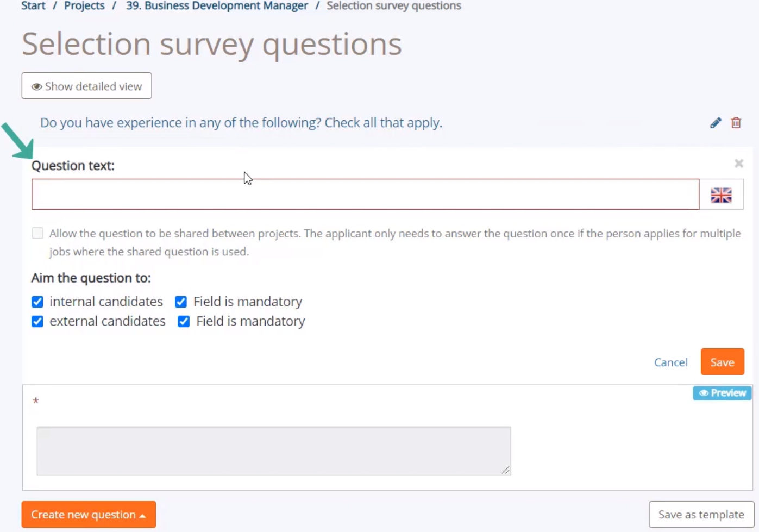
Task: Click the orange Save button
Action: (x=722, y=362)
